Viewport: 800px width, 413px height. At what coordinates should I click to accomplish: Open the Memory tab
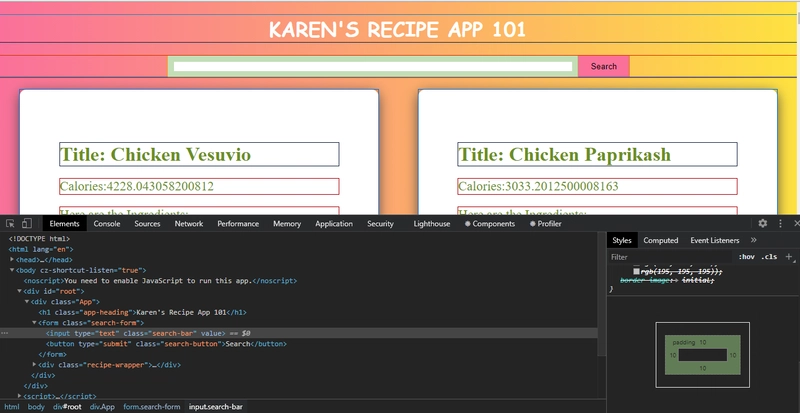(287, 224)
